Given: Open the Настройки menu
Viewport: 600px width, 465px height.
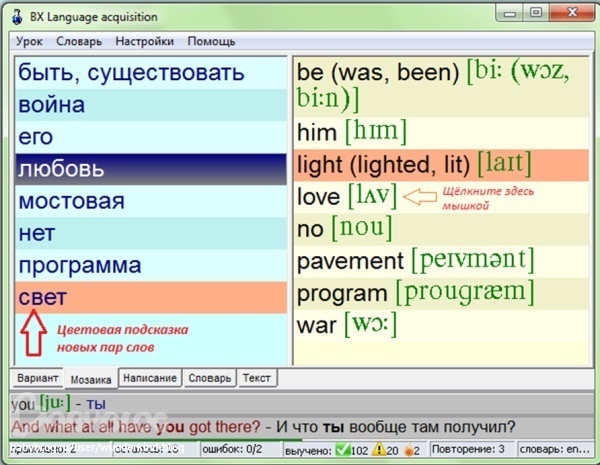Looking at the screenshot, I should pyautogui.click(x=144, y=41).
